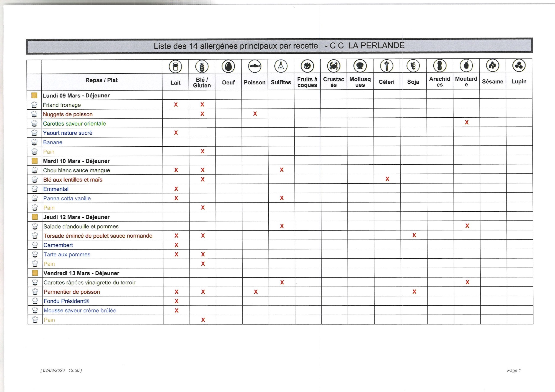
Task: Click the wheat gluten allergen icon
Action: [x=202, y=66]
